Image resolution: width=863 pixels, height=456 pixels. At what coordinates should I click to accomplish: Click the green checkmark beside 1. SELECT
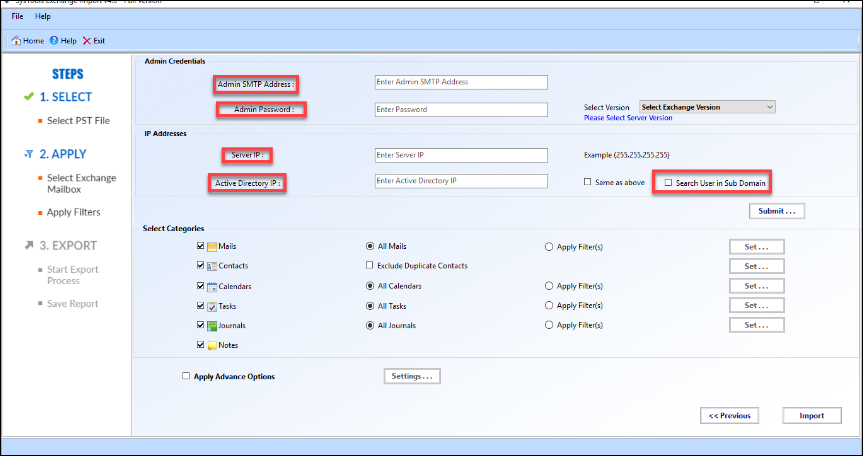[x=29, y=97]
